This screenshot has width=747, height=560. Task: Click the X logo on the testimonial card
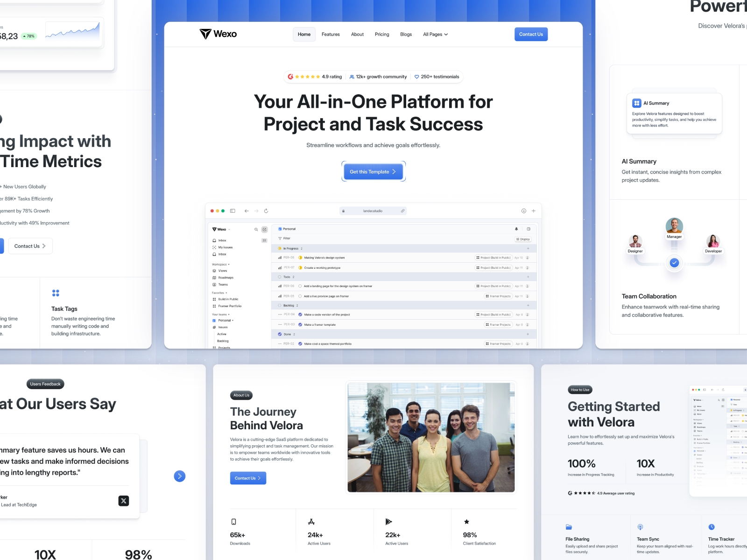(123, 500)
